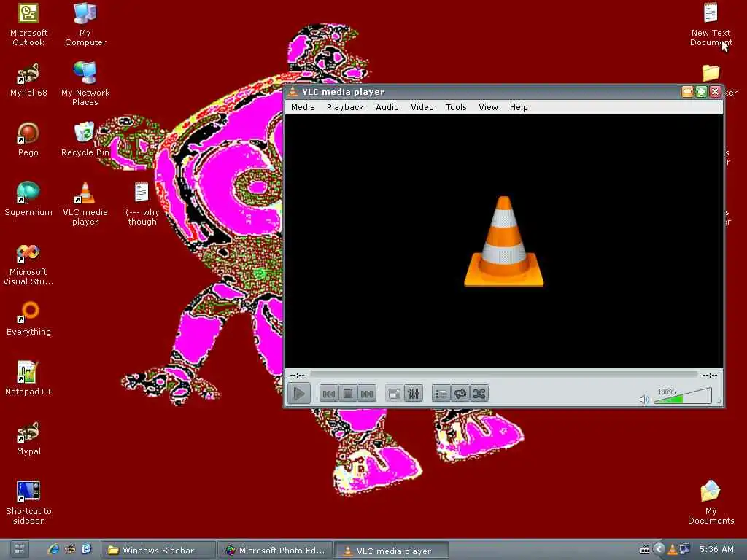Select the Pego desktop shortcut

point(28,139)
